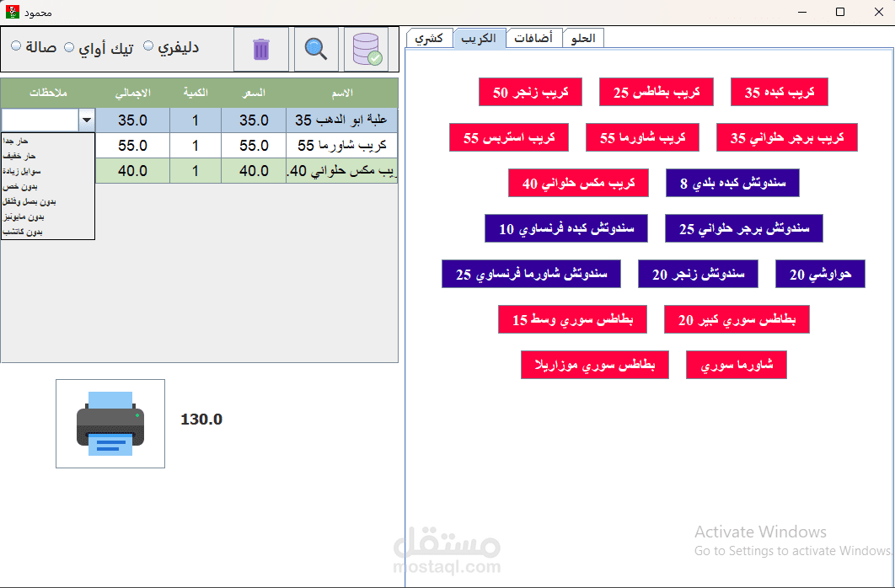Click the 35.0 total cell in الاجمالي column
Screen dimensions: 895x588
coord(132,120)
